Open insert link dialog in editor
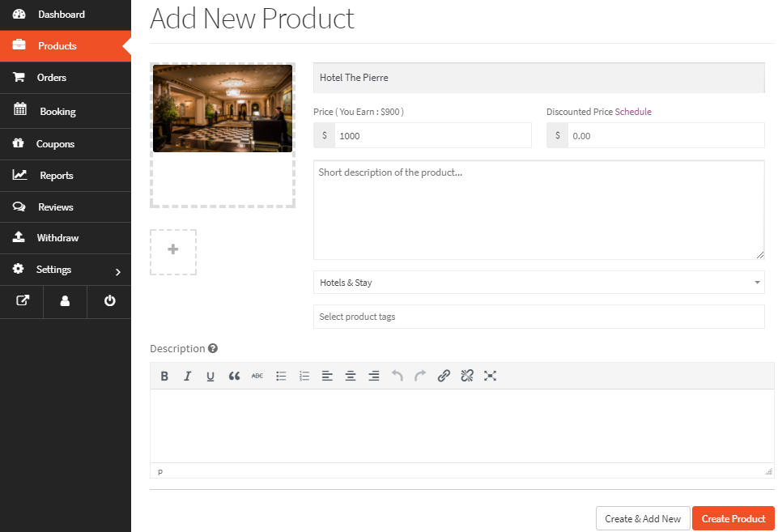The image size is (778, 532). [444, 376]
